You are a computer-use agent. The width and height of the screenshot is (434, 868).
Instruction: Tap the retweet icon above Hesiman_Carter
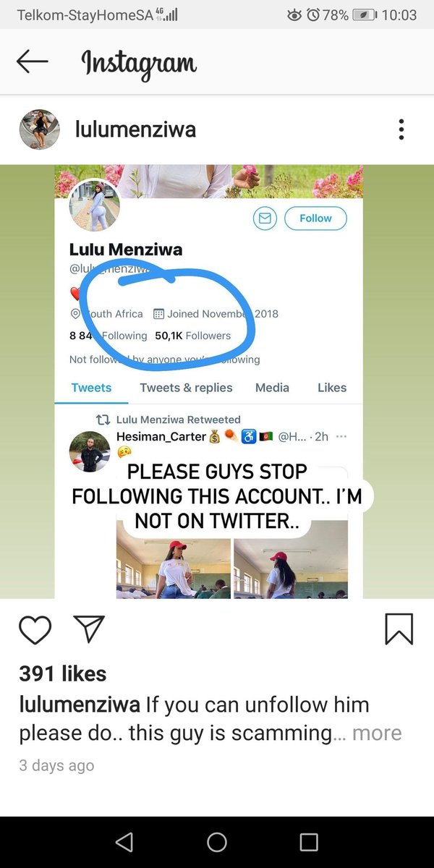104,420
